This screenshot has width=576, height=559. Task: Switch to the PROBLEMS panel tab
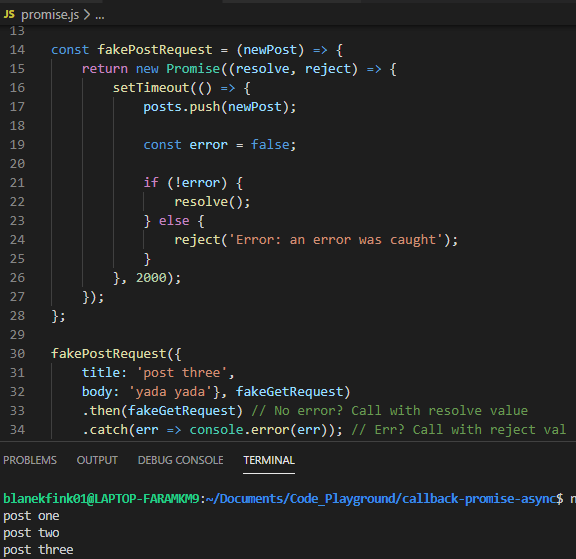click(x=30, y=460)
